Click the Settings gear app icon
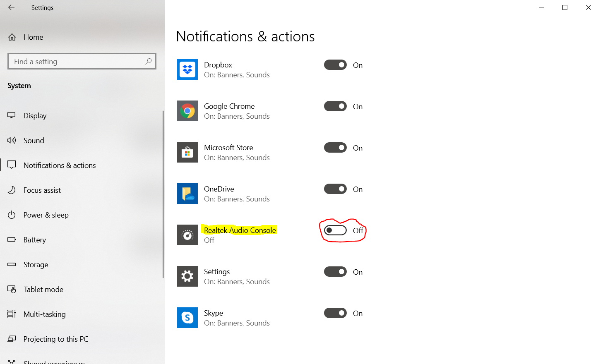This screenshot has height=364, width=598. pos(187,276)
